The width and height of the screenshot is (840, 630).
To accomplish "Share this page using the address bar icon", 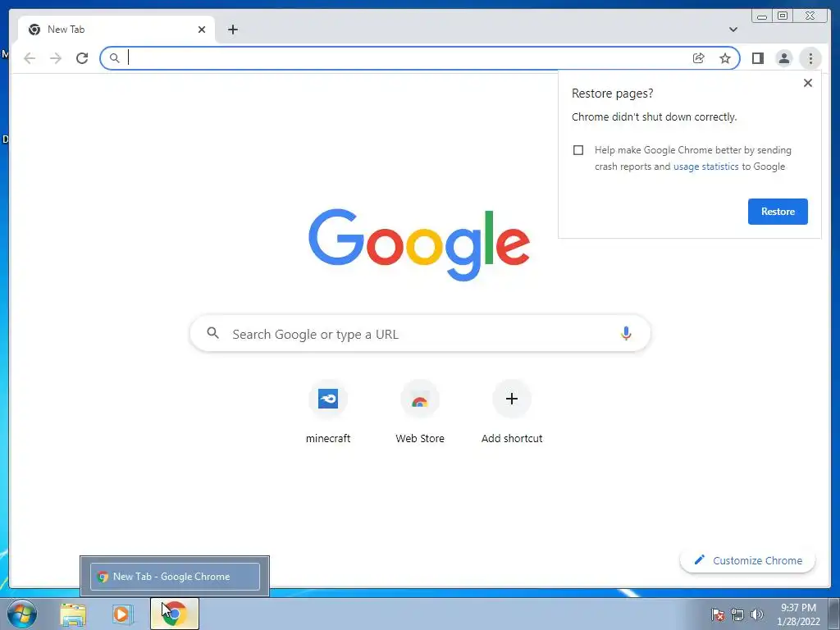I will pyautogui.click(x=699, y=58).
